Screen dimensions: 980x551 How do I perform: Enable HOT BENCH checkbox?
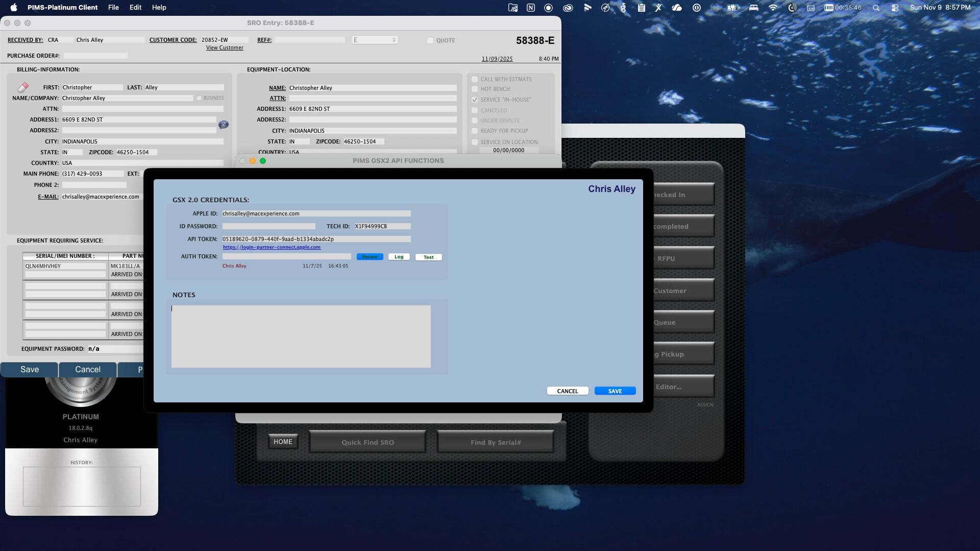click(x=475, y=89)
